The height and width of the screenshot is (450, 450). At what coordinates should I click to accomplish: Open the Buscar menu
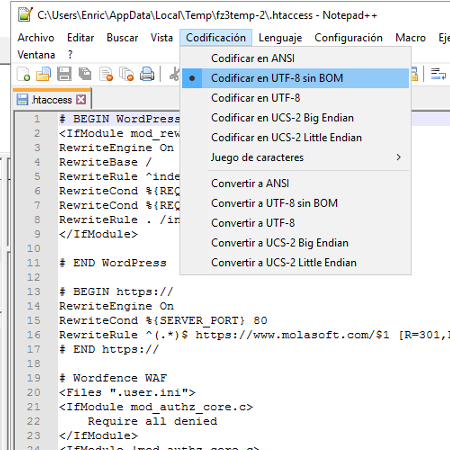pyautogui.click(x=122, y=38)
